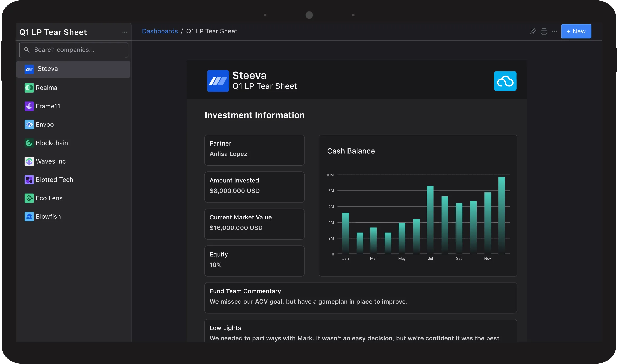This screenshot has height=364, width=617.
Task: Open sidebar options menu next to title
Action: point(124,32)
